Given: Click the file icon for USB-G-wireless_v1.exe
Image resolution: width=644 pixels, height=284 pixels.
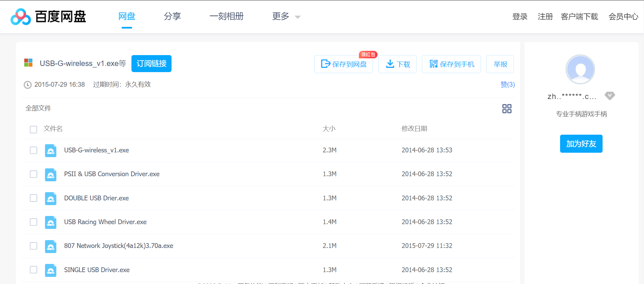Looking at the screenshot, I should click(x=51, y=150).
